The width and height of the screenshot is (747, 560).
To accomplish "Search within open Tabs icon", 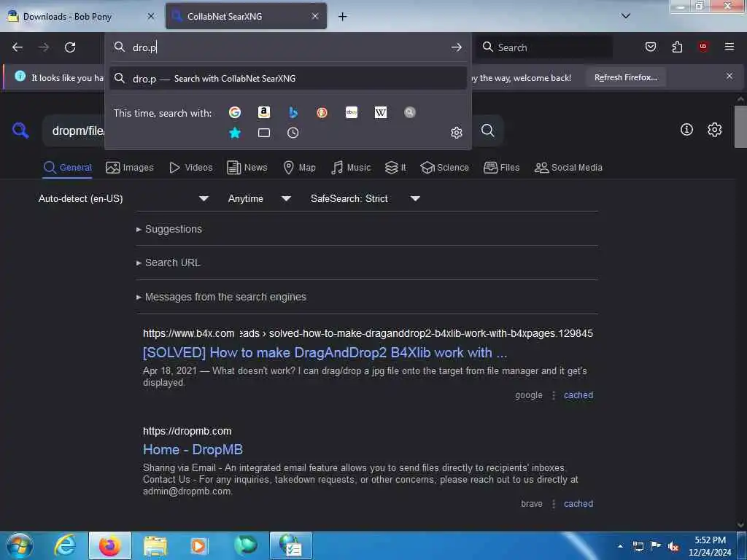I will (264, 133).
